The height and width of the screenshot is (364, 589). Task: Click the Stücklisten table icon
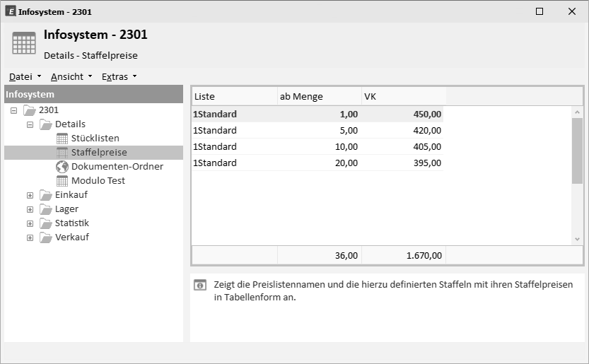62,139
